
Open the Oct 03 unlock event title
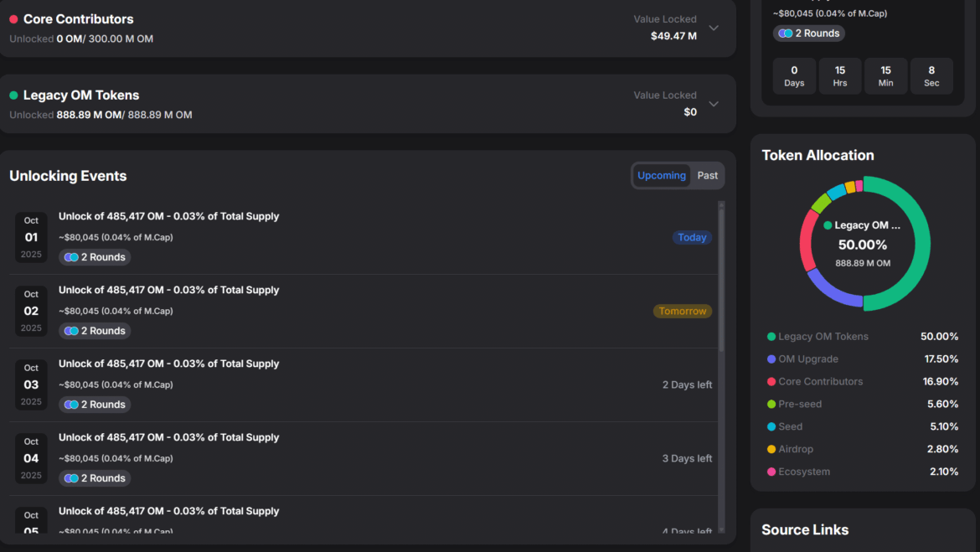[x=168, y=364]
